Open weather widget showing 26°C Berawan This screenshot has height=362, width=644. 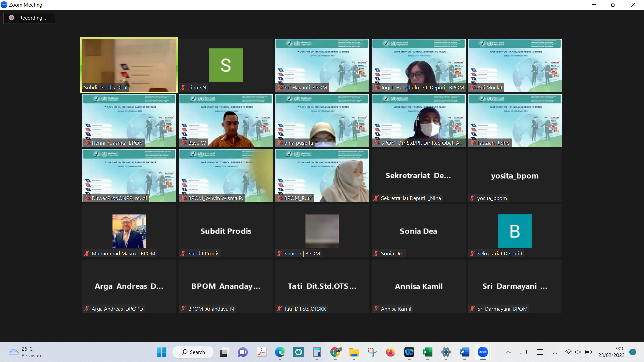25,352
